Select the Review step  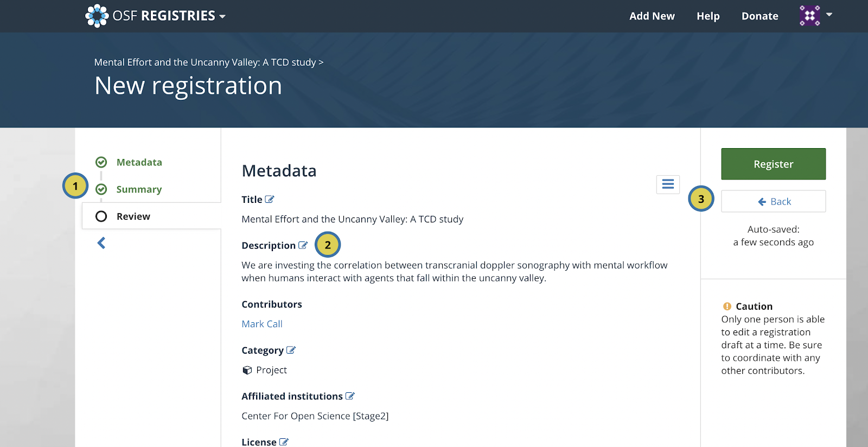(133, 216)
